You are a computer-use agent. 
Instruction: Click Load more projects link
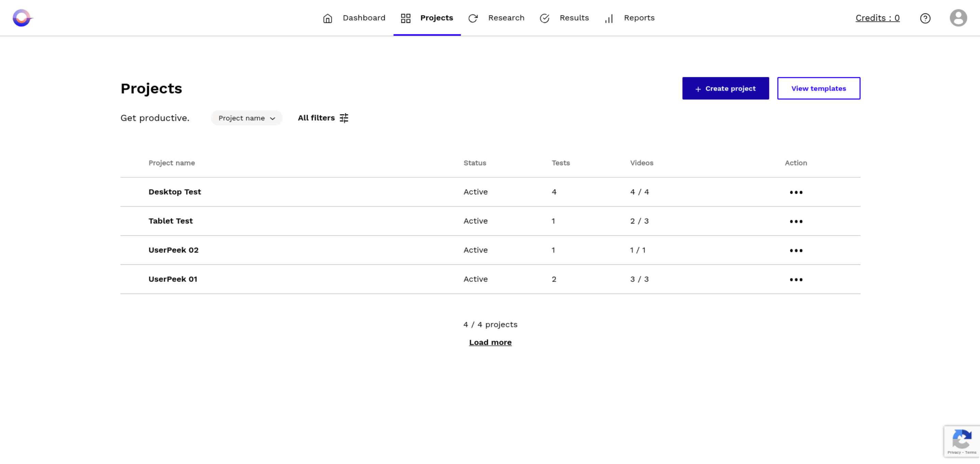tap(490, 342)
